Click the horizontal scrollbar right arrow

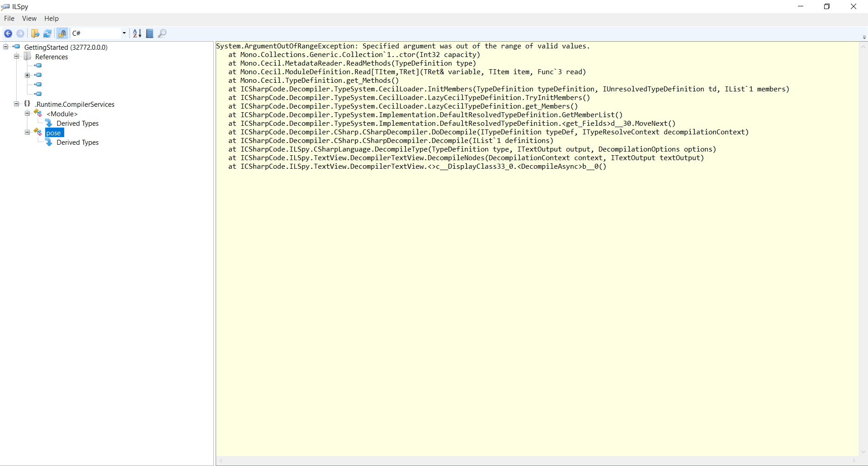point(854,461)
